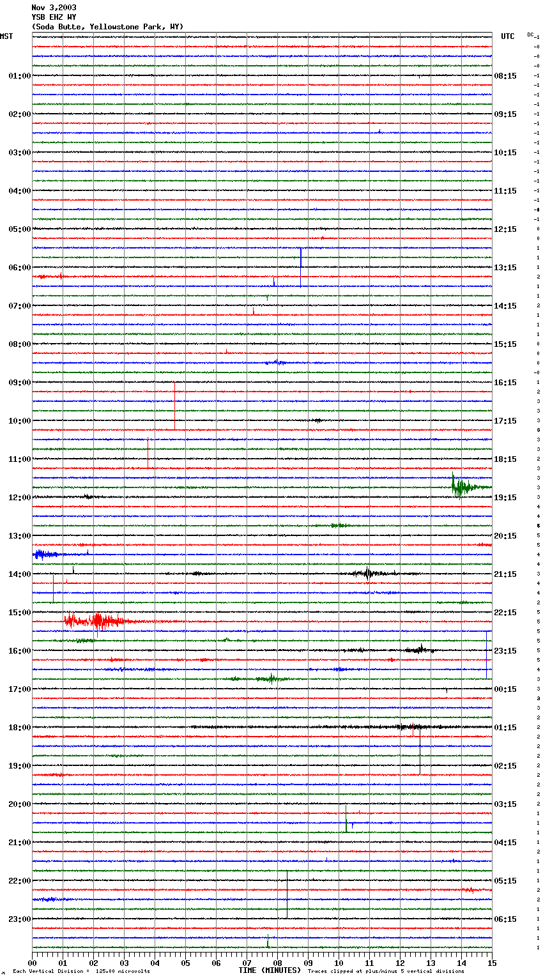Select the station code "YSB EHZ WY"
Image resolution: width=543 pixels, height=980 pixels.
coord(54,17)
